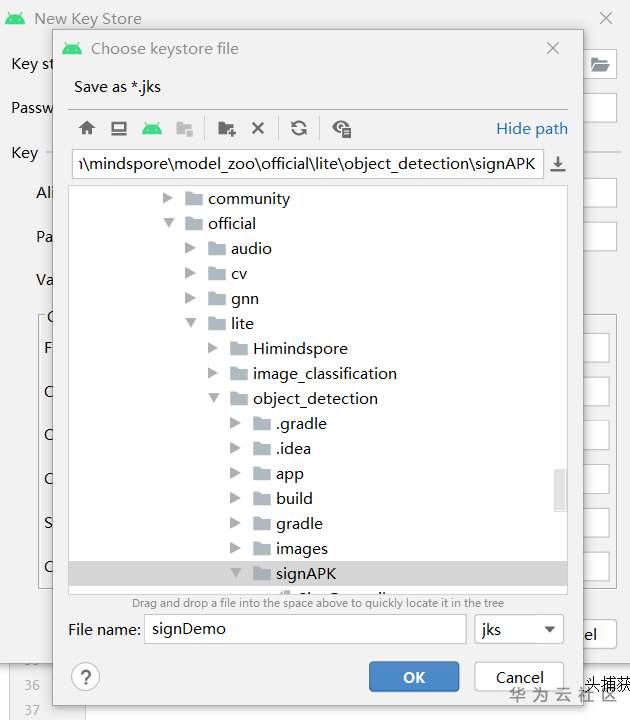Expand the gnn folder arrow
The image size is (630, 720).
coord(190,298)
